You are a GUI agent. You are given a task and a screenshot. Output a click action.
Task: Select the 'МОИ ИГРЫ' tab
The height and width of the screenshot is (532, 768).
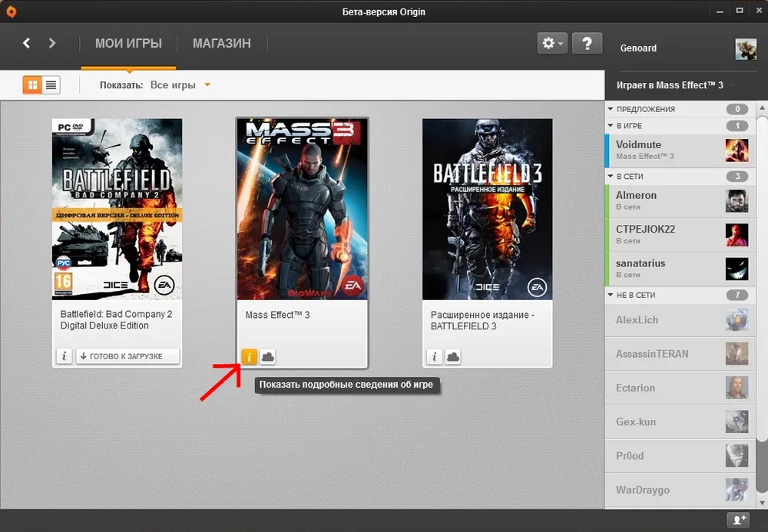128,44
